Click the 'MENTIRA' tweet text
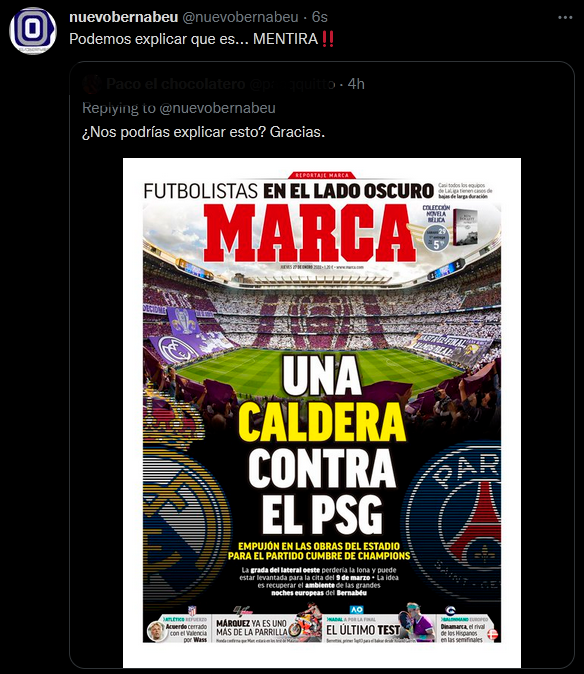The image size is (584, 674). [x=285, y=39]
